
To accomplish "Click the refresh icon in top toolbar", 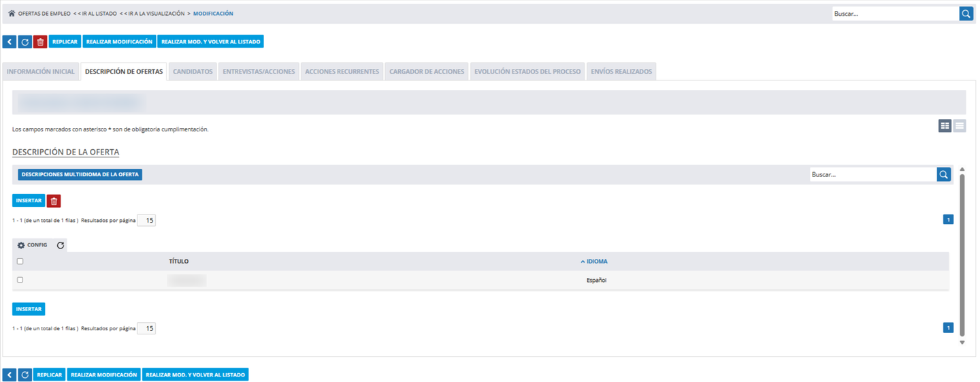I will pos(25,42).
